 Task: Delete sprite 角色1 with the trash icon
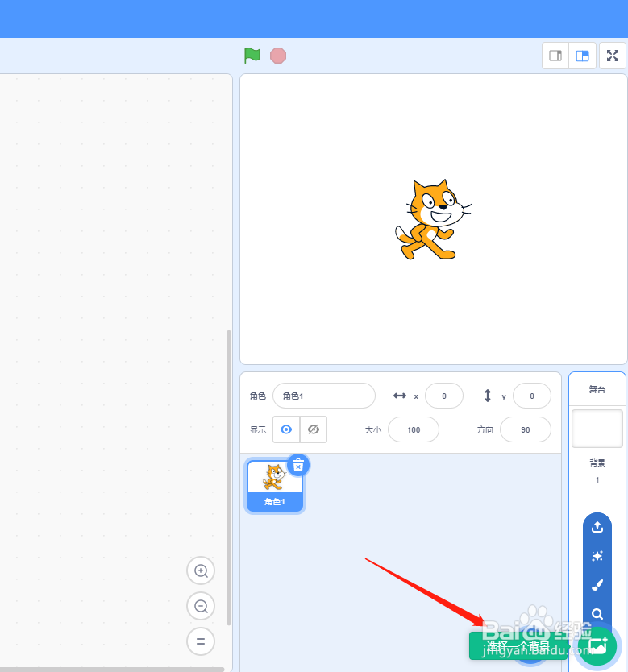(298, 465)
